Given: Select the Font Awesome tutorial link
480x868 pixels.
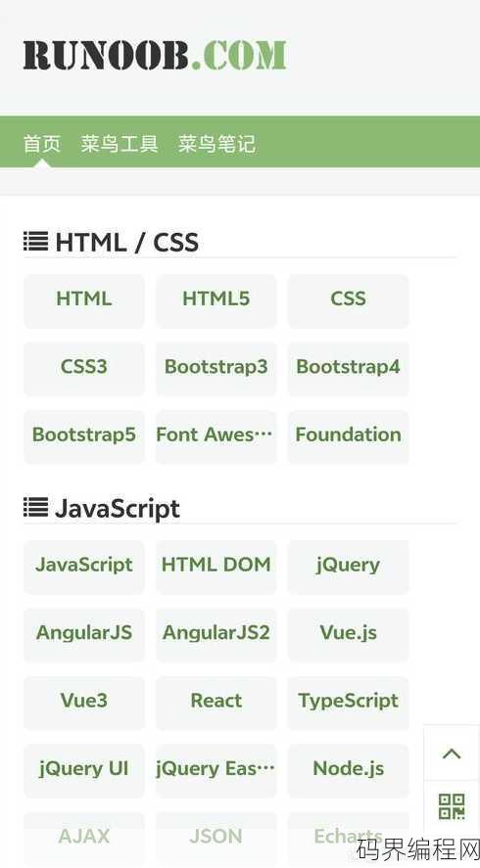Looking at the screenshot, I should [x=216, y=436].
